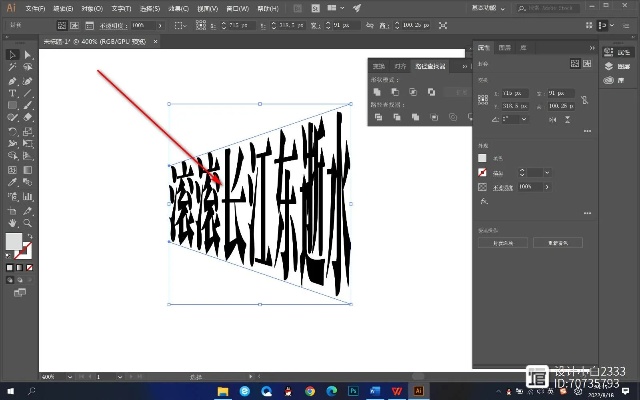Select the Symbol Sprayer tool
The image size is (640, 400).
[12, 197]
